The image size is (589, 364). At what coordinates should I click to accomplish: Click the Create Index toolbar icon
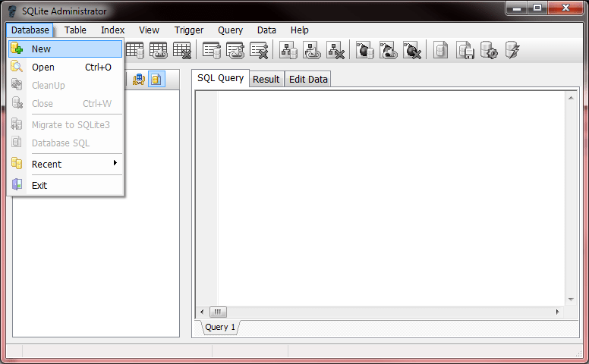pos(212,50)
